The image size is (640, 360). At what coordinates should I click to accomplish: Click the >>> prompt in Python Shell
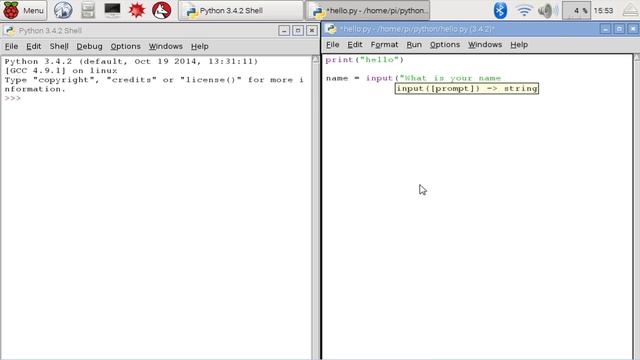[12, 98]
